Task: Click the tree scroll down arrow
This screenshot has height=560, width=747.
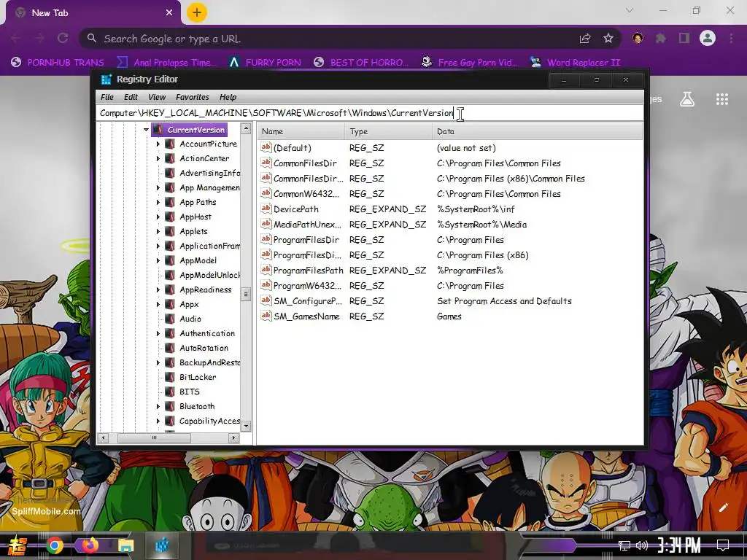Action: pyautogui.click(x=246, y=426)
